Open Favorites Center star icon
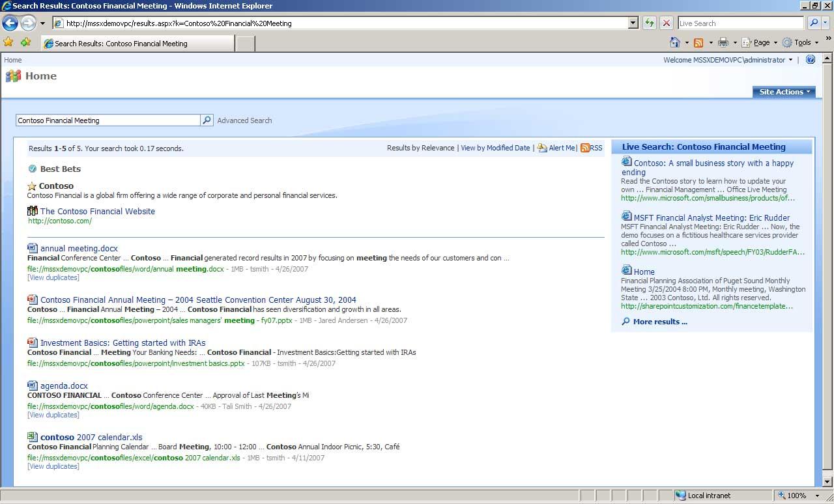 coord(8,42)
